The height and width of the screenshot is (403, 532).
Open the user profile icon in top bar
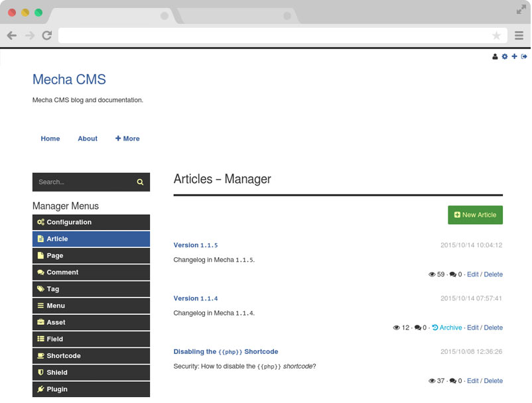[495, 56]
